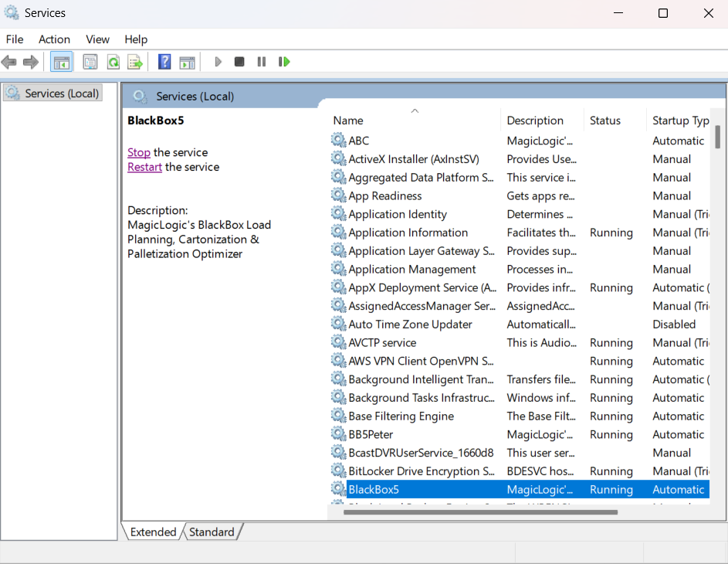Click the Refresh icon on the toolbar
The height and width of the screenshot is (564, 728).
click(113, 62)
